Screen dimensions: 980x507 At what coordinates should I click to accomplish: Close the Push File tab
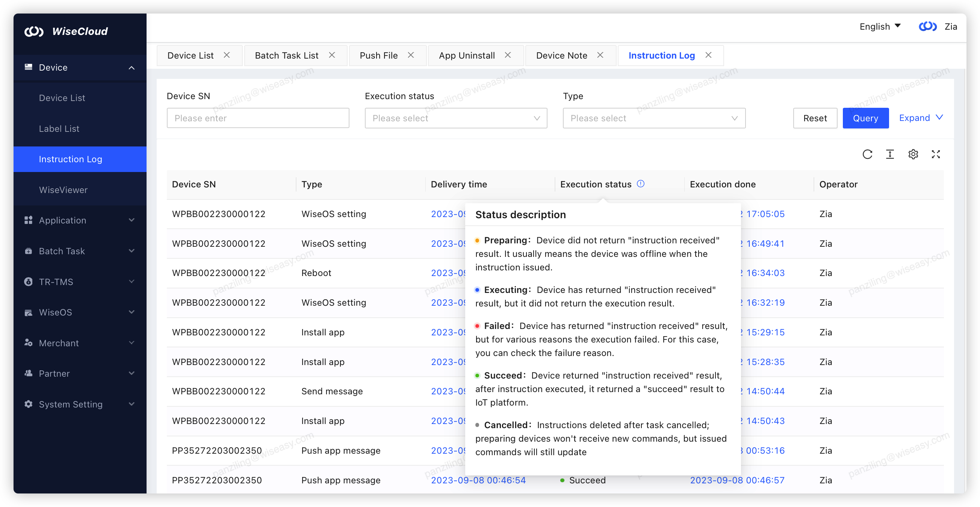tap(411, 55)
